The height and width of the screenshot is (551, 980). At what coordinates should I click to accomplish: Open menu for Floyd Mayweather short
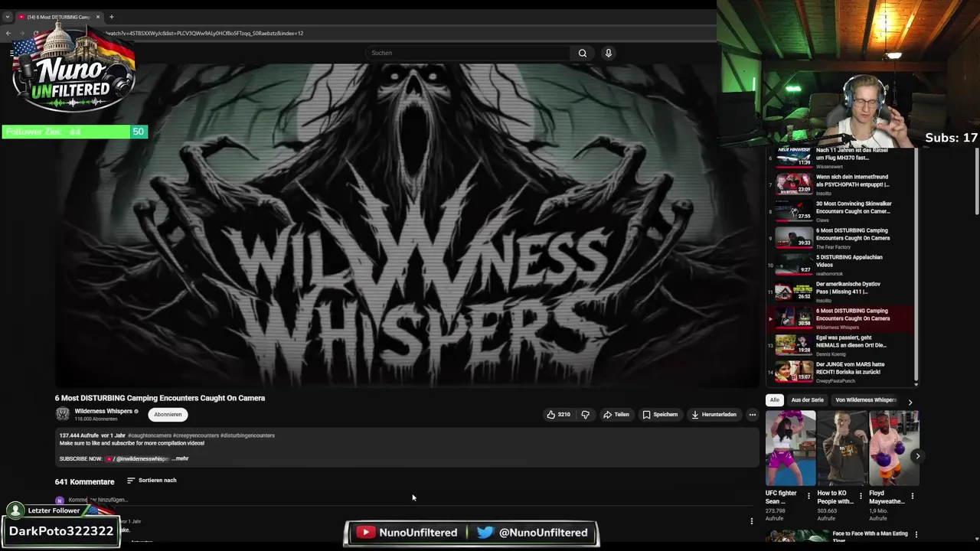click(x=913, y=496)
